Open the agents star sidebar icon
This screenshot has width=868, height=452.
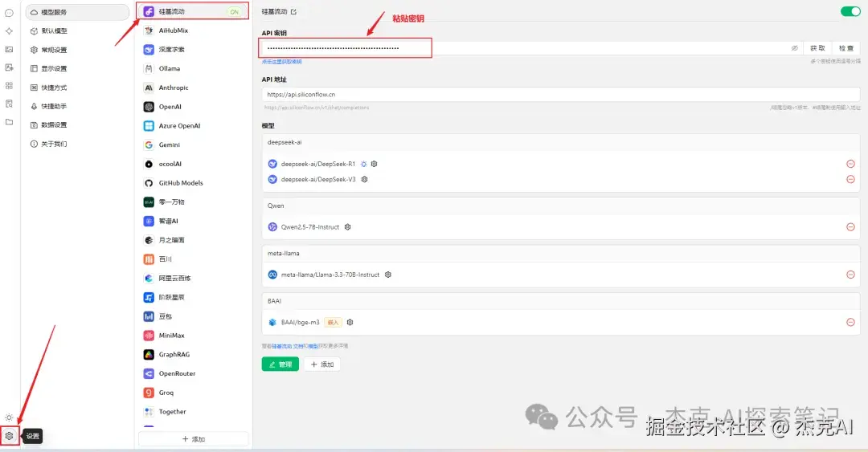(x=9, y=31)
